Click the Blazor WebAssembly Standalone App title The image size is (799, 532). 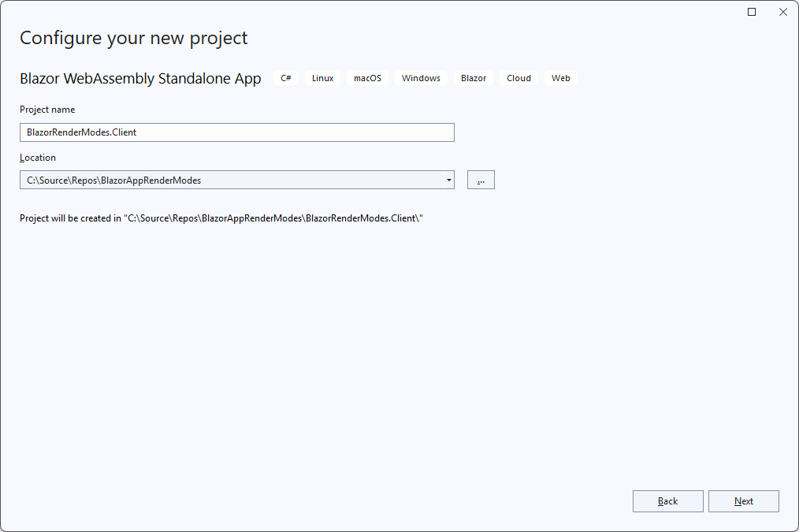click(140, 78)
